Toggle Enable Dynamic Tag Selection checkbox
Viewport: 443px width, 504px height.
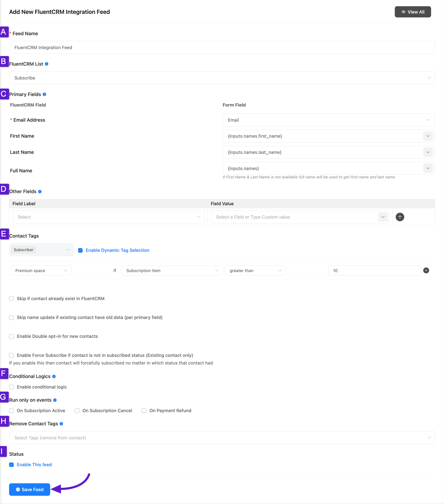pyautogui.click(x=81, y=250)
